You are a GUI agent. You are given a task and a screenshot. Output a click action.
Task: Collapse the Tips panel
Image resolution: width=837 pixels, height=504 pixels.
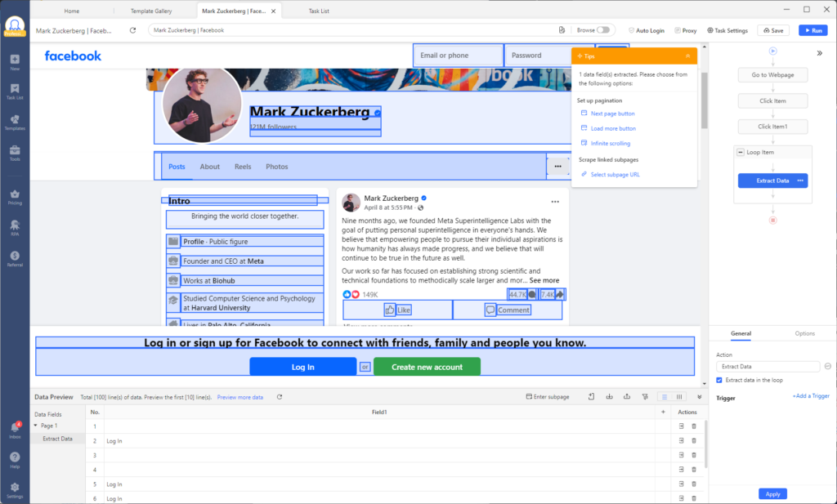(x=687, y=56)
